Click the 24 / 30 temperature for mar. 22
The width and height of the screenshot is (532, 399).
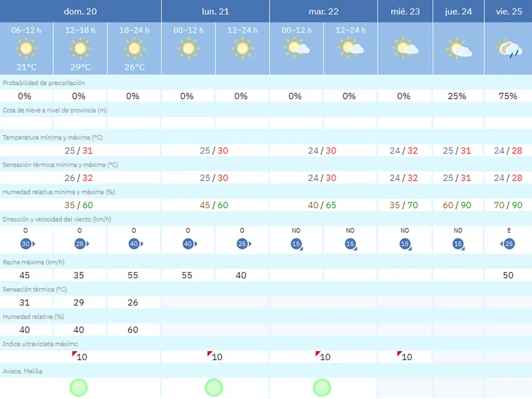point(322,151)
